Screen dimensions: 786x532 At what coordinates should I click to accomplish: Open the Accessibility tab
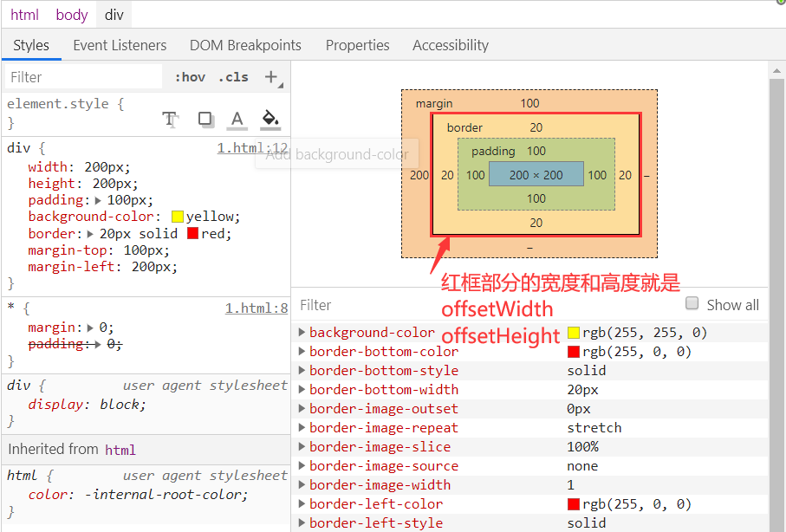click(x=450, y=45)
